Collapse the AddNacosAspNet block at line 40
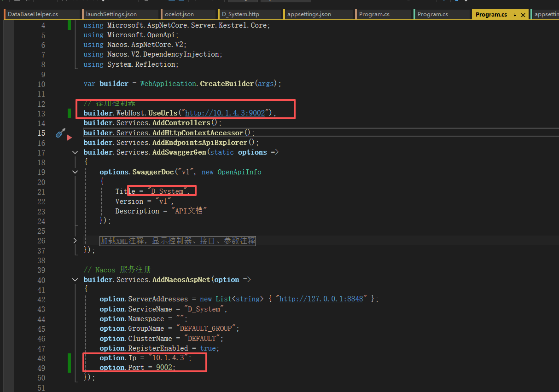Image resolution: width=559 pixels, height=392 pixels. pos(76,280)
